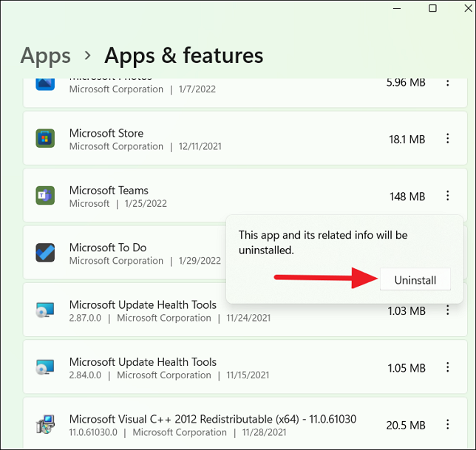The image size is (476, 450).
Task: Click the version text 11.0.61030.0
Action: [x=93, y=432]
